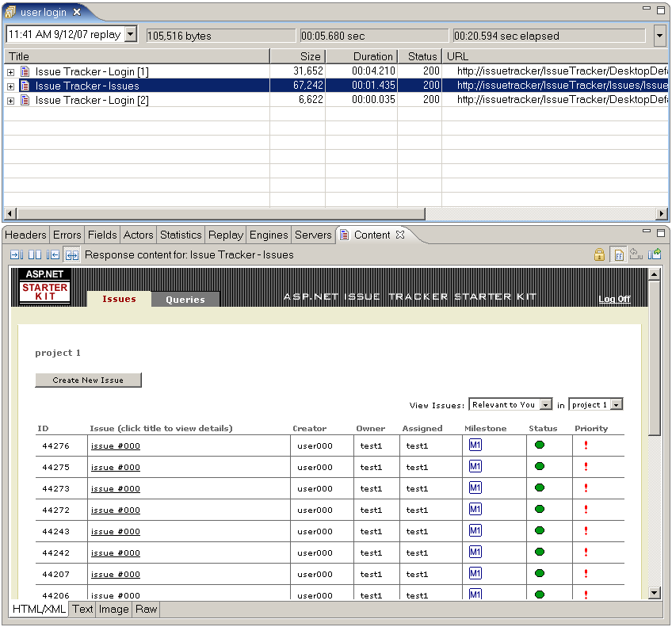Toggle the FF browser rendering icon

(618, 255)
